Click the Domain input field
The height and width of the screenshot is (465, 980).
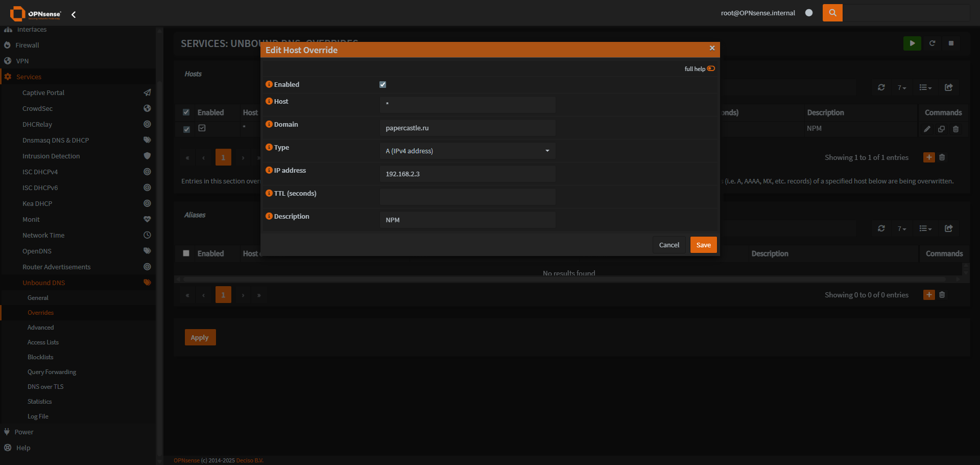(467, 128)
